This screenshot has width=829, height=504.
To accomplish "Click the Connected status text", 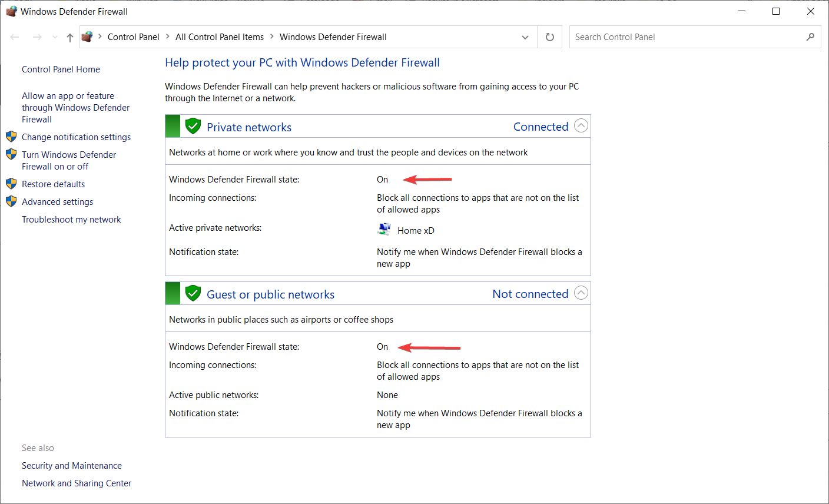I will [x=541, y=127].
